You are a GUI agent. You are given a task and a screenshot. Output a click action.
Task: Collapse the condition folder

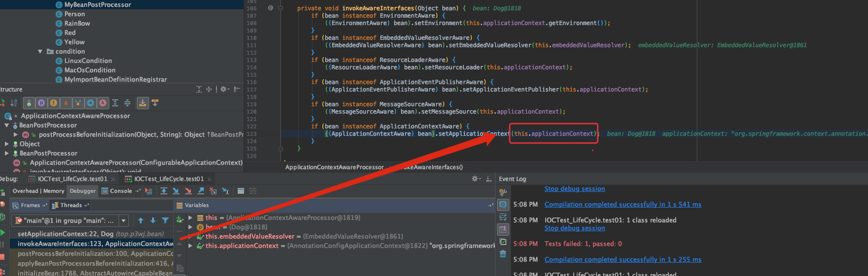click(40, 51)
